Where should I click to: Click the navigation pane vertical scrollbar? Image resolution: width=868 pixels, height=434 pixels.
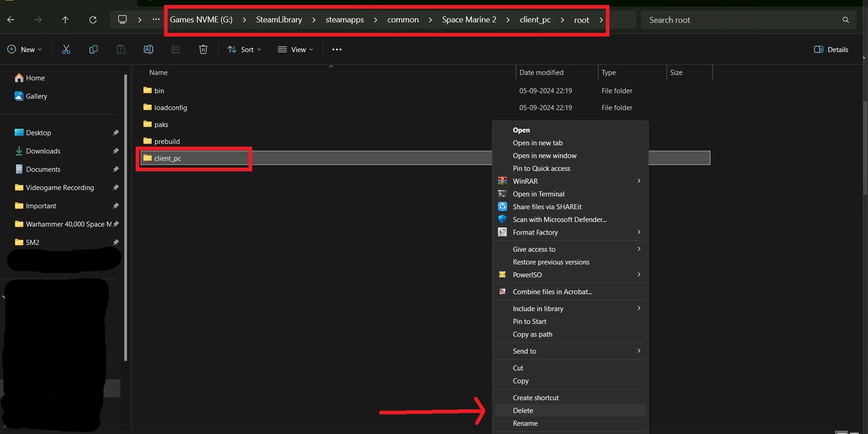click(126, 218)
